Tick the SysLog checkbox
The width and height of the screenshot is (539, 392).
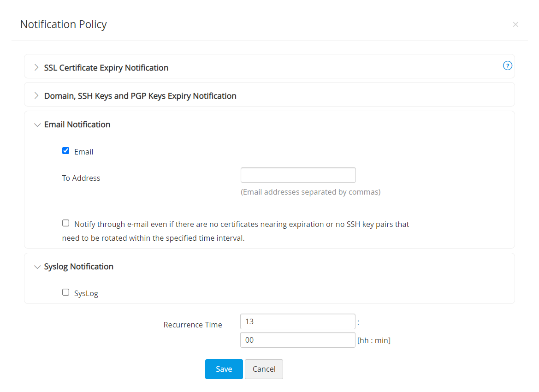(x=66, y=292)
